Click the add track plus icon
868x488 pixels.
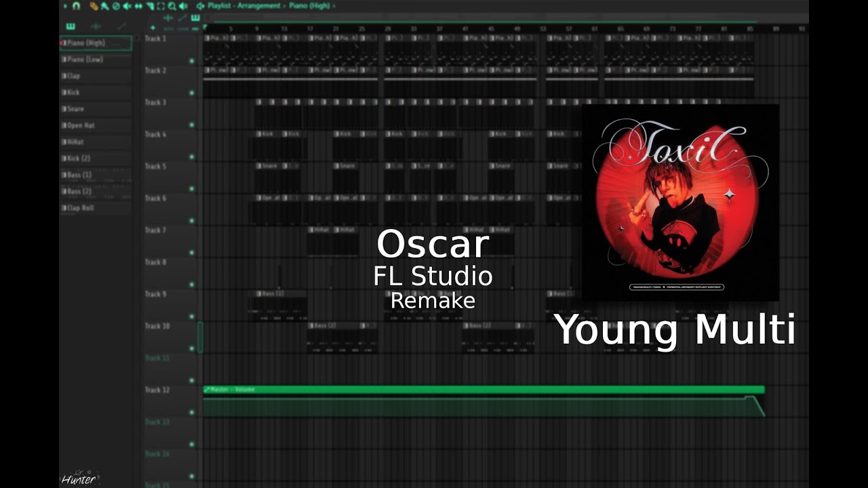[153, 28]
